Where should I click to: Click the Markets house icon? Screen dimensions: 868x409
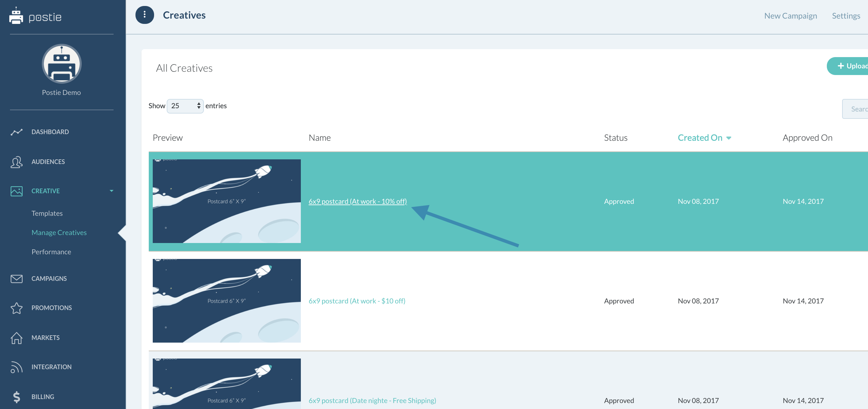click(x=16, y=338)
